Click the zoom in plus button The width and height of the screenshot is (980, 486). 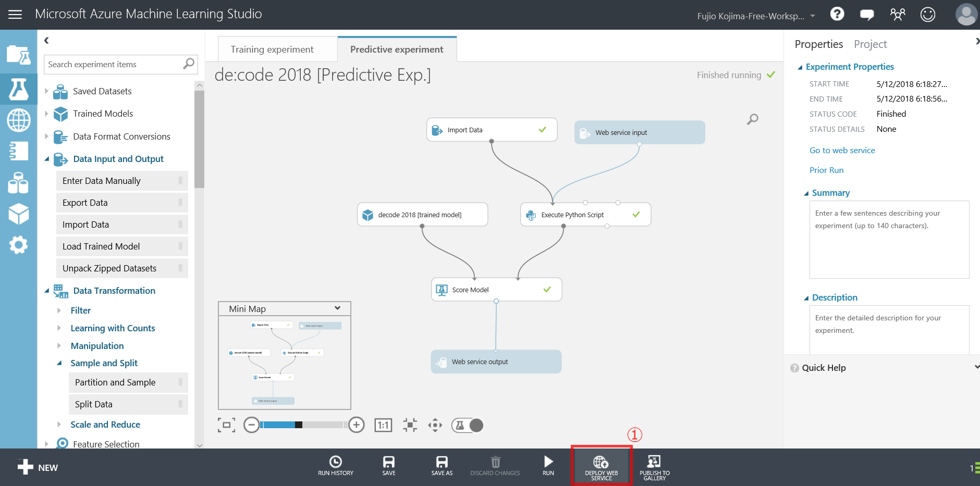pos(357,425)
